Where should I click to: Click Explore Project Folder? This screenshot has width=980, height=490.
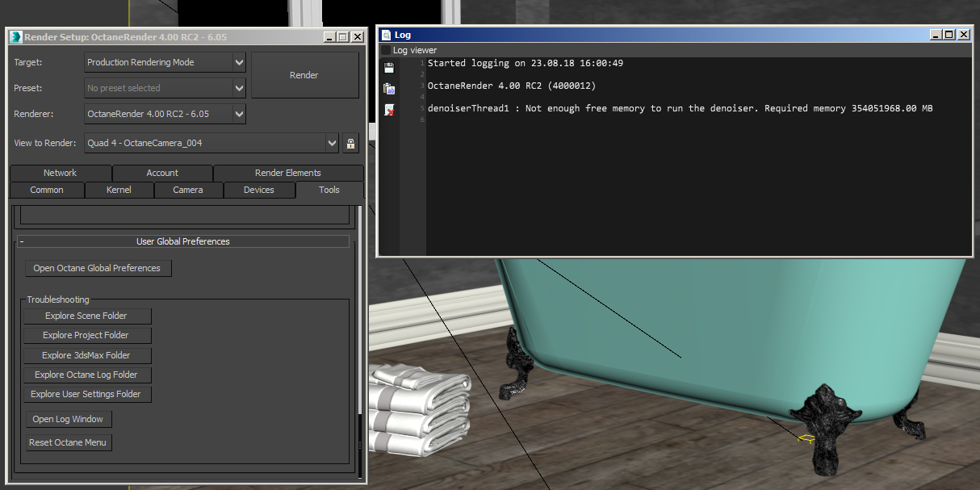coord(86,335)
